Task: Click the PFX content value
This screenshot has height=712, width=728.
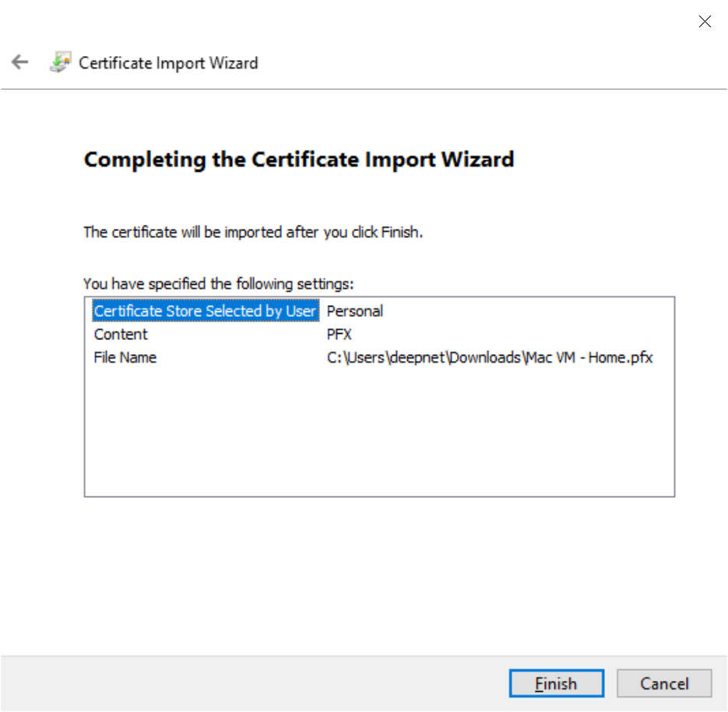Action: (x=339, y=335)
